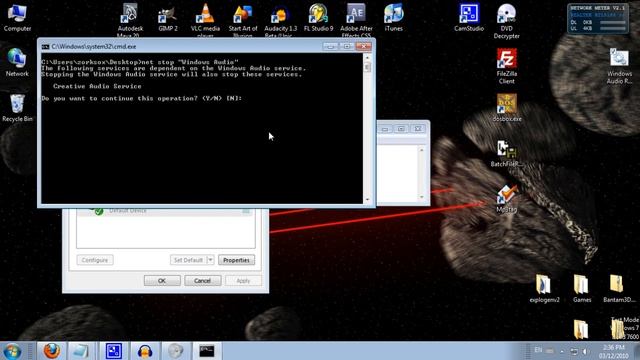Launch Autodesk Maya desktop shortcut
640x360 pixels.
130,20
